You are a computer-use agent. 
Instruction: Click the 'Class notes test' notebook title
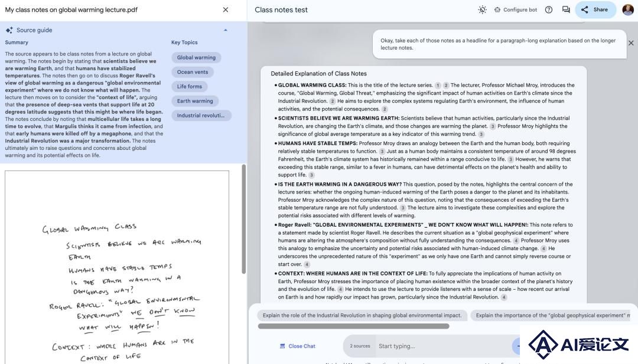[281, 10]
